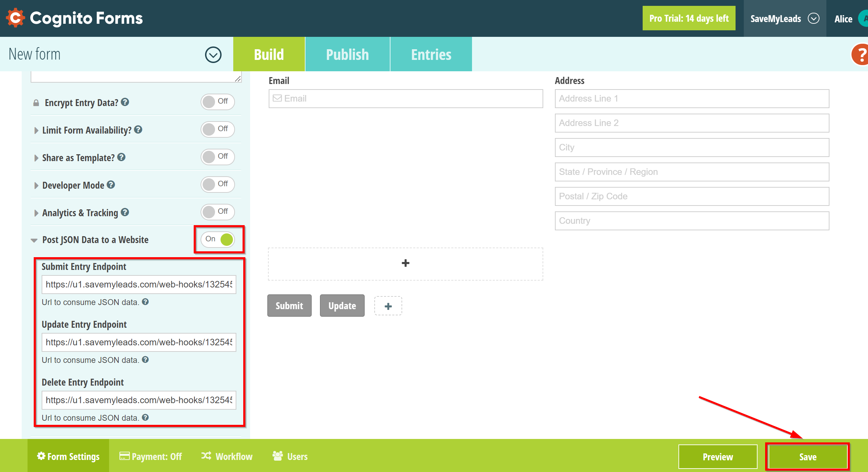Toggle Encrypt Entry Data switch
This screenshot has width=868, height=472.
click(x=218, y=102)
